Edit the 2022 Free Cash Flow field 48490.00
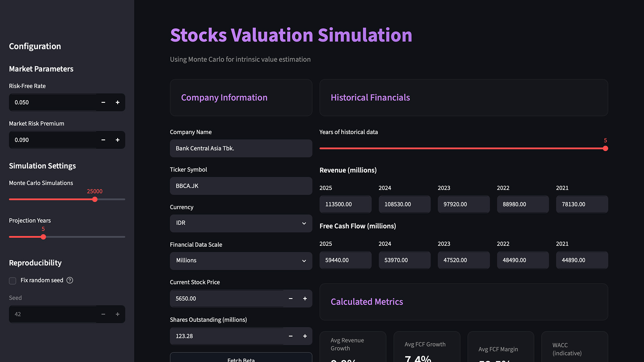 click(x=523, y=260)
